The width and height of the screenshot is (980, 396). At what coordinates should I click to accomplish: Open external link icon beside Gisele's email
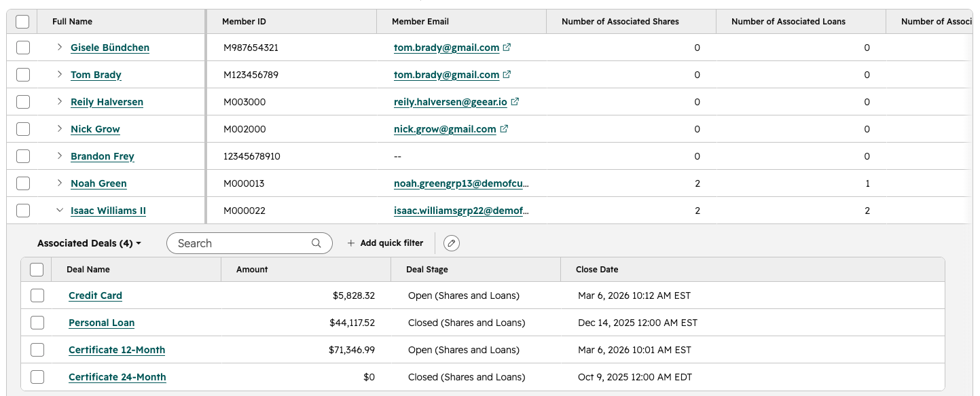(507, 48)
